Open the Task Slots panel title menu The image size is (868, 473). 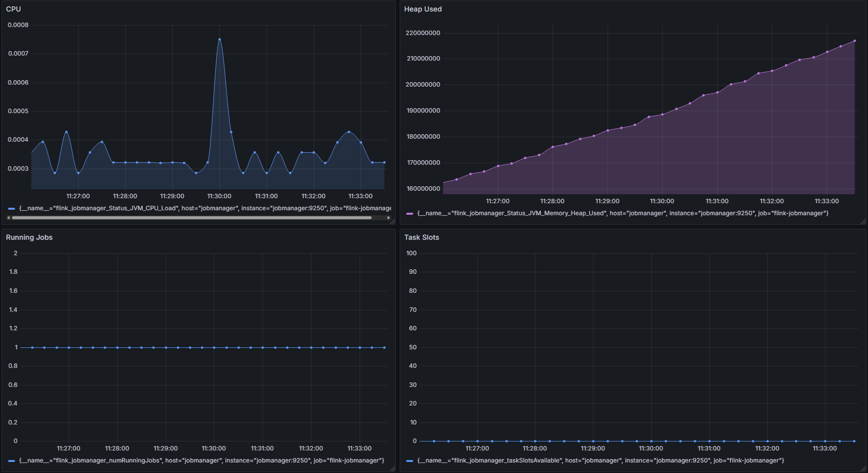pos(421,237)
